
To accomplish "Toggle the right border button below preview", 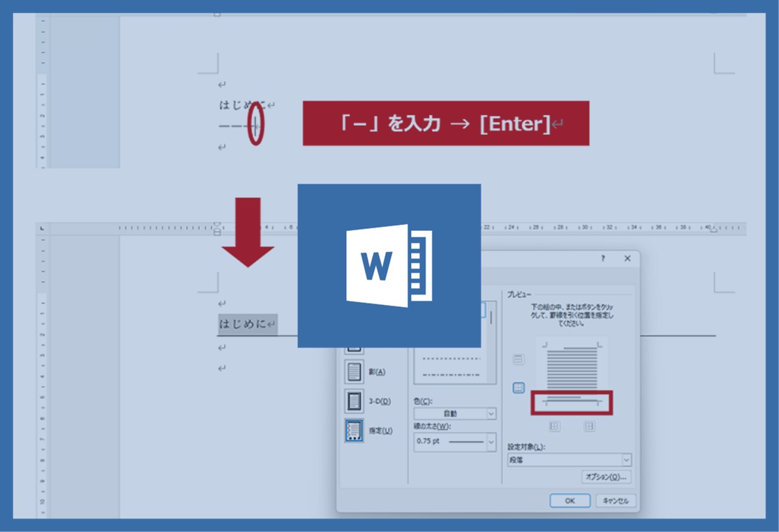I will click(589, 426).
